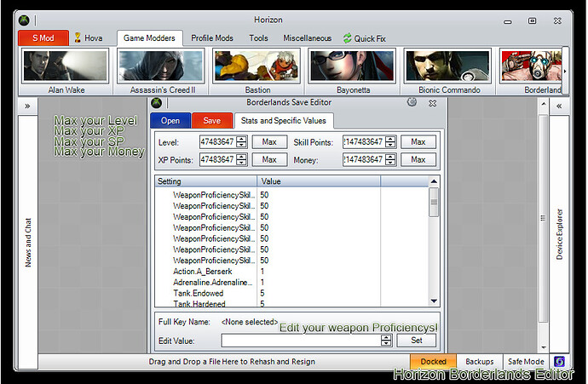Toggle Safe Mode in the status bar
Image resolution: width=588 pixels, height=384 pixels.
click(x=526, y=362)
